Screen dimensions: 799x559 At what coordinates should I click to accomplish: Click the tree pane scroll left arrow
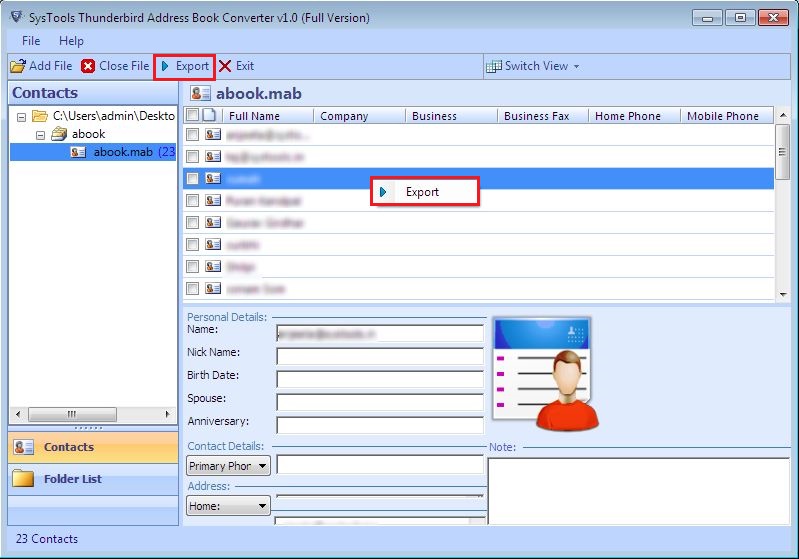(18, 414)
